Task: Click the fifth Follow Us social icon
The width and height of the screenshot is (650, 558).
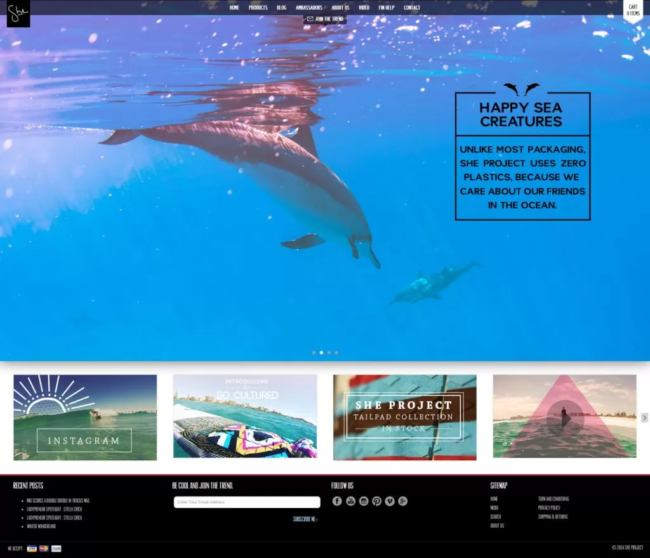Action: point(389,501)
